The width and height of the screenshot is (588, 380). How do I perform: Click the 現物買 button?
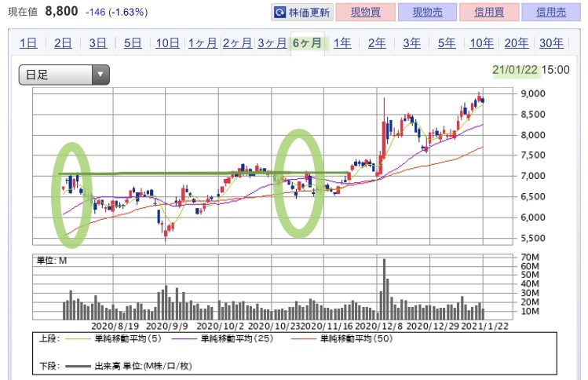tap(366, 12)
